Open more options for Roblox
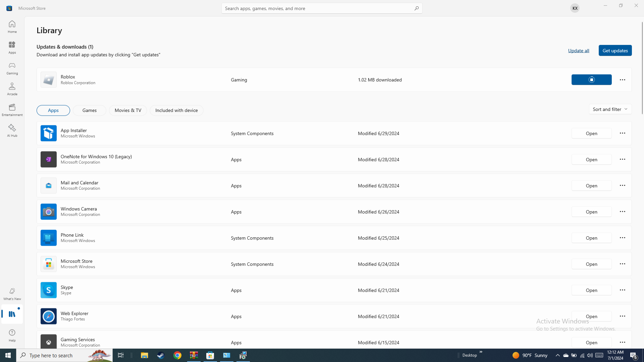The height and width of the screenshot is (362, 644). pyautogui.click(x=622, y=79)
